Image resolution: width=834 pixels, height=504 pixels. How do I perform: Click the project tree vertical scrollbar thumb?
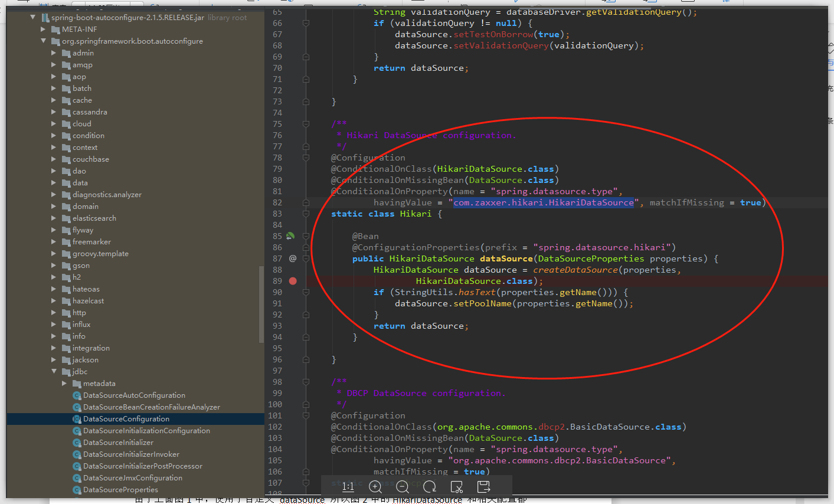(261, 304)
